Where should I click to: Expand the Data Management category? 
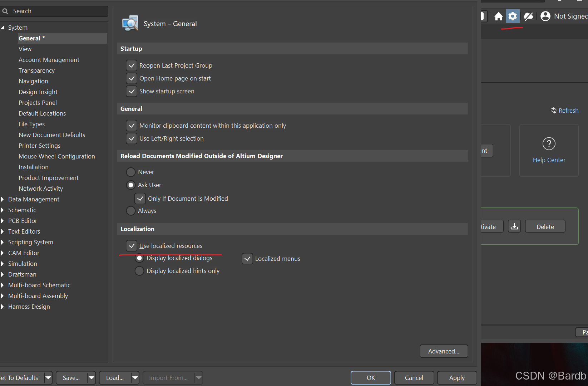coord(3,199)
